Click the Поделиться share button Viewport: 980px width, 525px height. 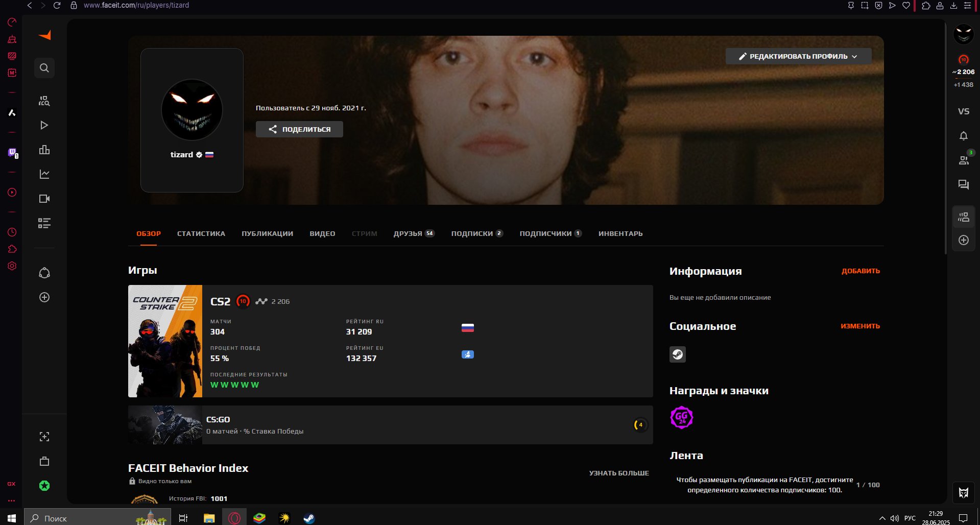coord(299,129)
